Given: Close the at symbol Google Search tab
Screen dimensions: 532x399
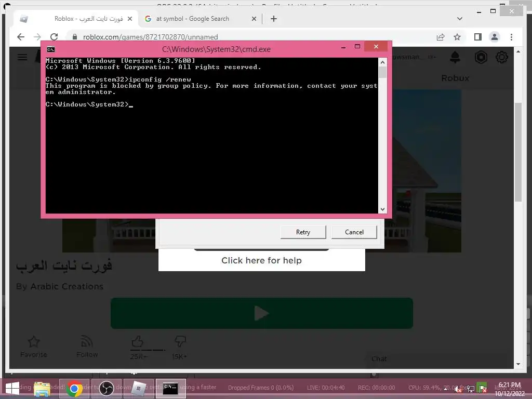Looking at the screenshot, I should click(254, 19).
